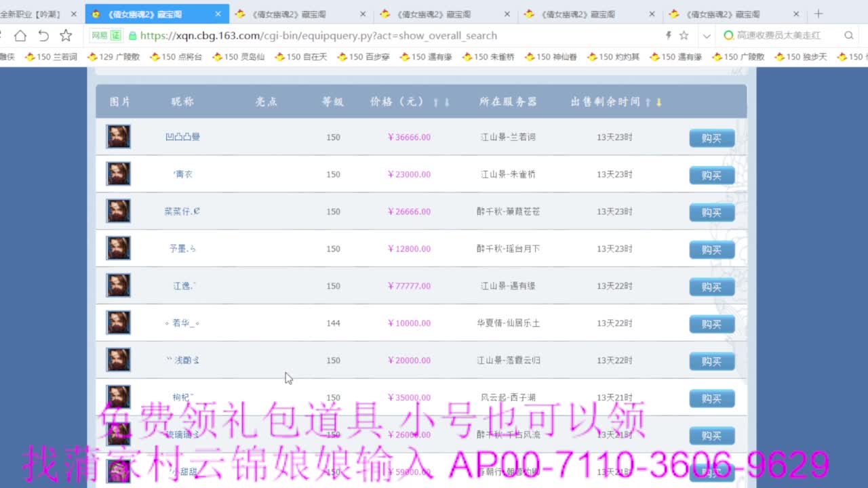Bookmark this page with the toolbar star
Viewport: 868px width, 488px height.
(x=66, y=35)
